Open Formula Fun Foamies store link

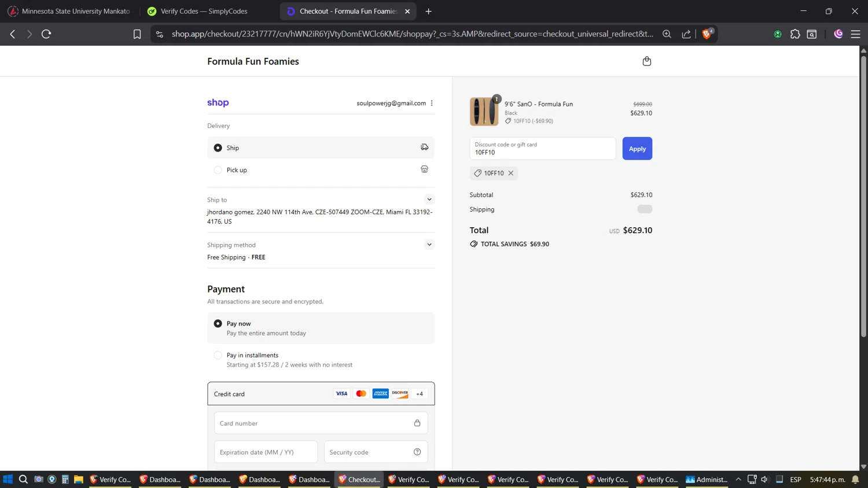pos(253,61)
